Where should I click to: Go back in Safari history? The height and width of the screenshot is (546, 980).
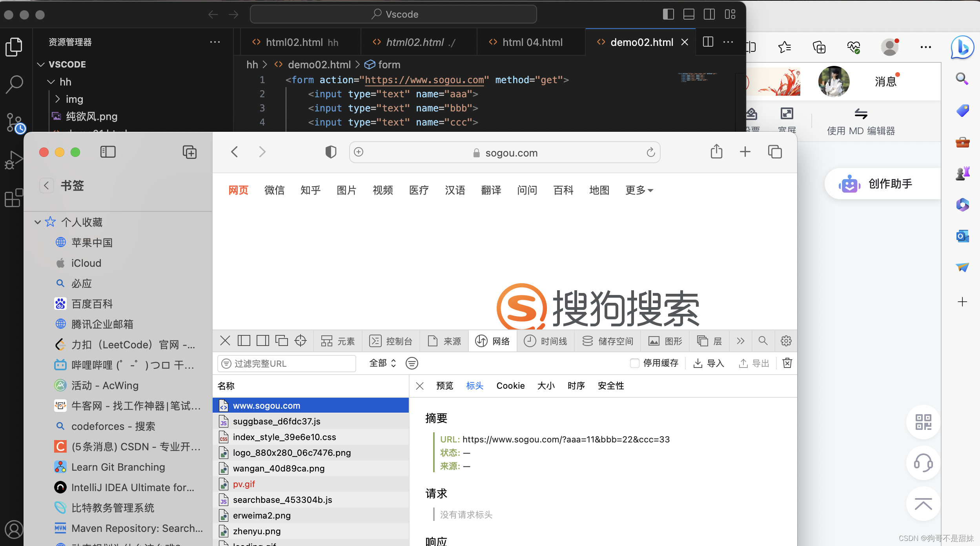point(235,152)
